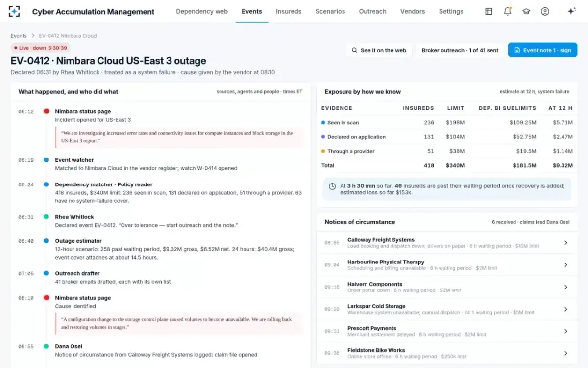Screen dimensions: 588x368
Task: Click the INSUREDS column header
Action: coord(418,108)
